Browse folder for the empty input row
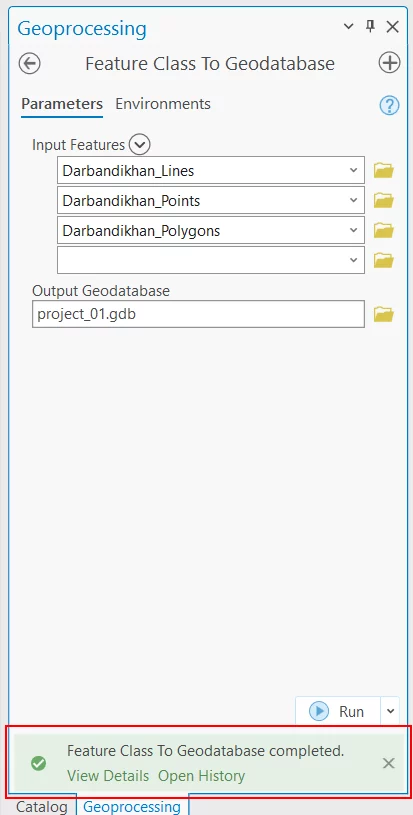 point(383,260)
